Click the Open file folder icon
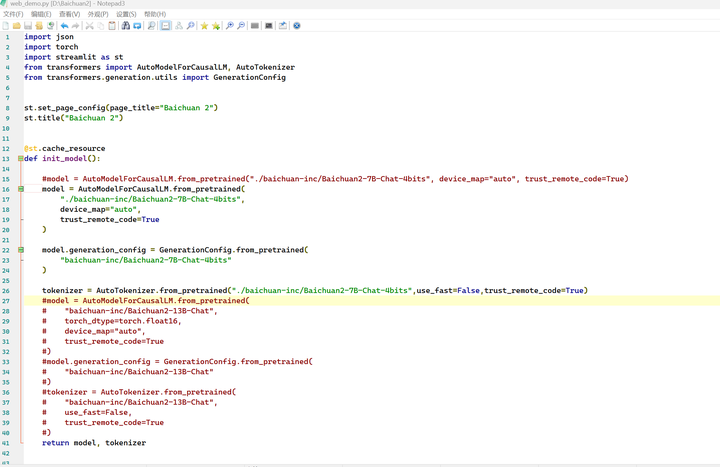 pyautogui.click(x=17, y=26)
